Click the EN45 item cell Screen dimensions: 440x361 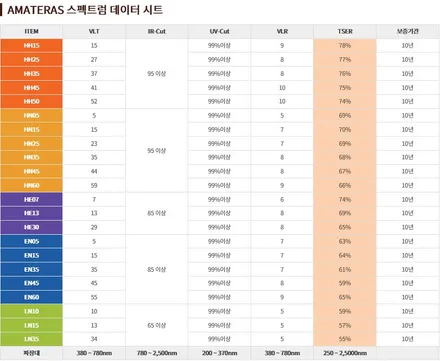click(x=31, y=283)
